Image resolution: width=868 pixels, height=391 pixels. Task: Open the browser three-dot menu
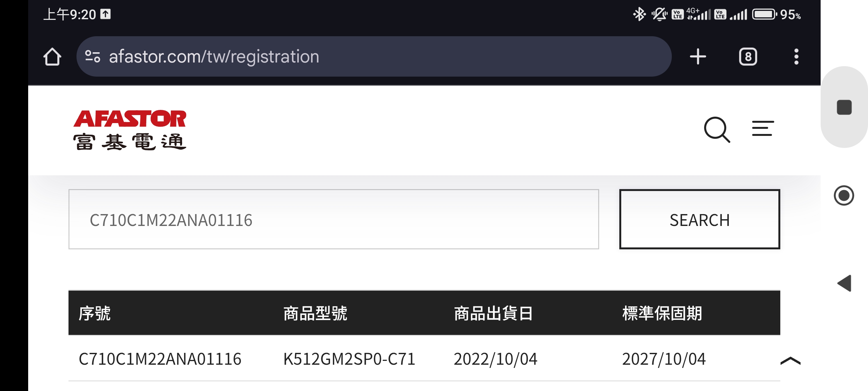tap(796, 56)
